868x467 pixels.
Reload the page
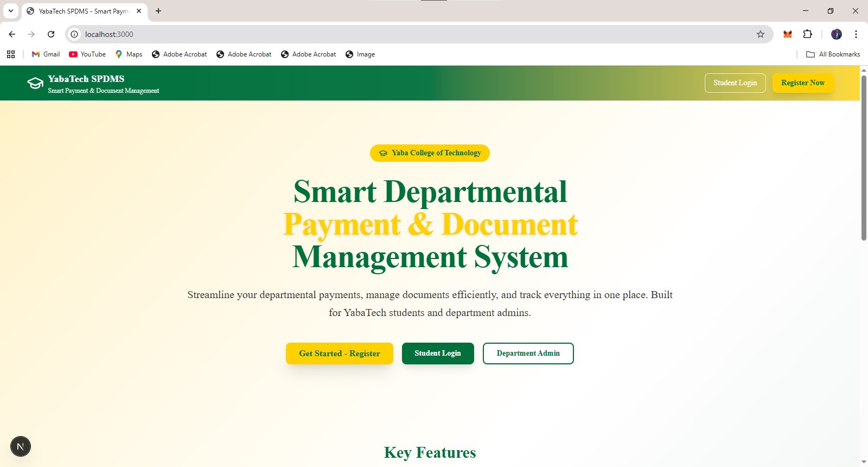[x=51, y=34]
